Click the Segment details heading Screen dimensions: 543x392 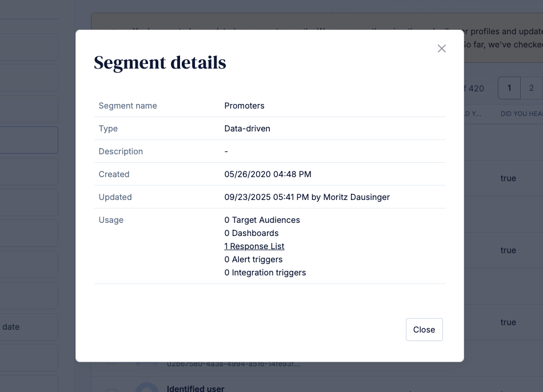click(x=160, y=62)
